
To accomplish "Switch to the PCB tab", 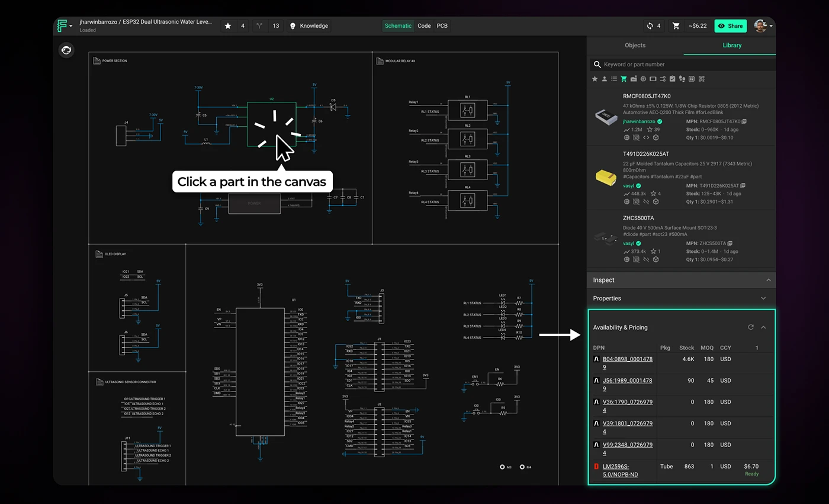I will tap(442, 25).
